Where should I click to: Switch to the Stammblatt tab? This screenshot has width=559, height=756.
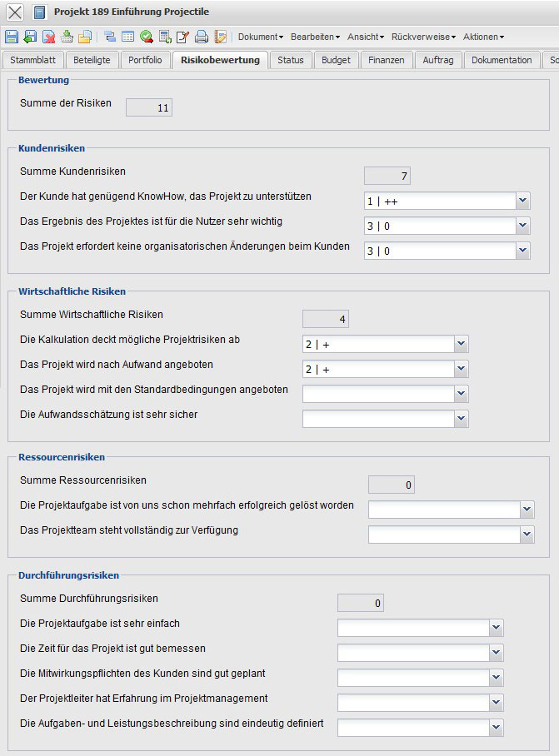[x=33, y=60]
